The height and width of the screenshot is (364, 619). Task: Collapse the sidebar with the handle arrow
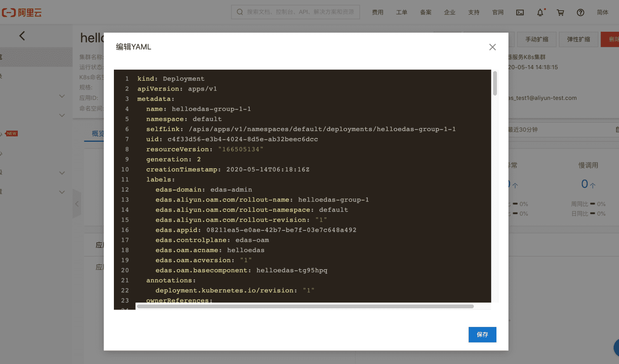[77, 204]
